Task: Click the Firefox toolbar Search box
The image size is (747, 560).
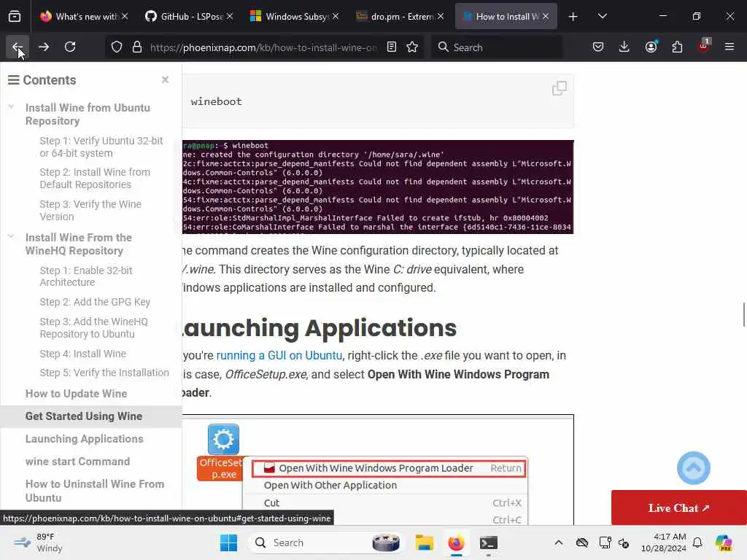Action: (496, 47)
